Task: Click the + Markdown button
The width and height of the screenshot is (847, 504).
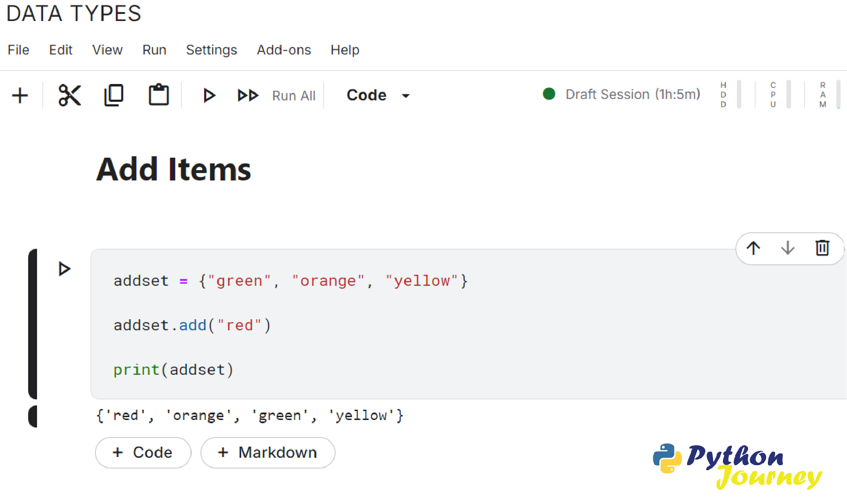Action: 267,452
